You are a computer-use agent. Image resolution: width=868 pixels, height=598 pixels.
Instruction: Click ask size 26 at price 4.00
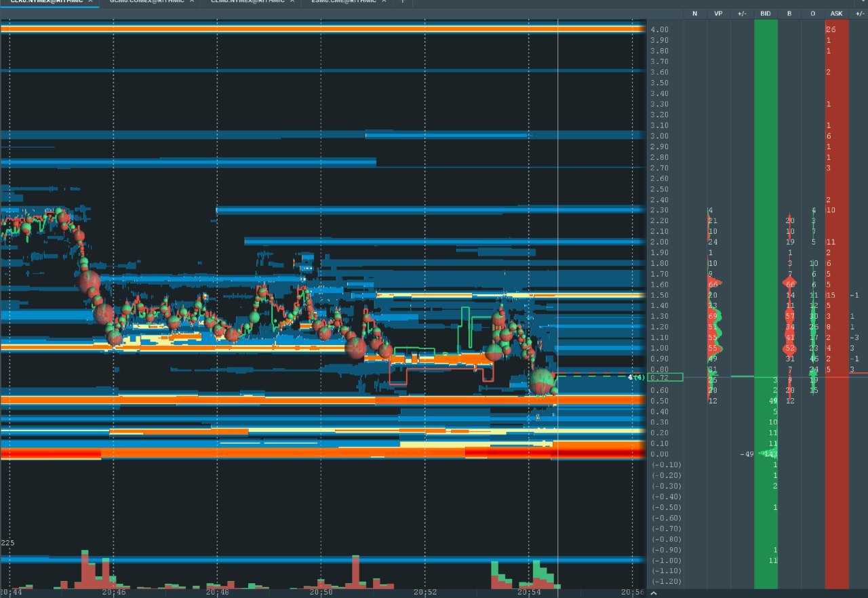point(831,29)
